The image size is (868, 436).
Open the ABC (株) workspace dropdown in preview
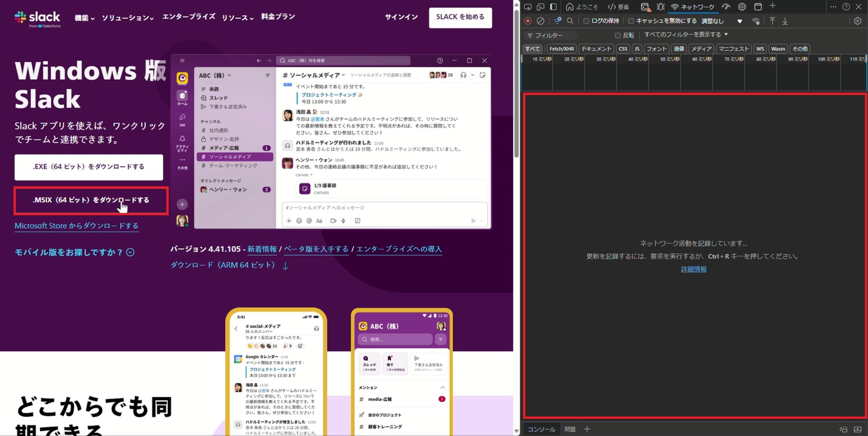pyautogui.click(x=215, y=76)
